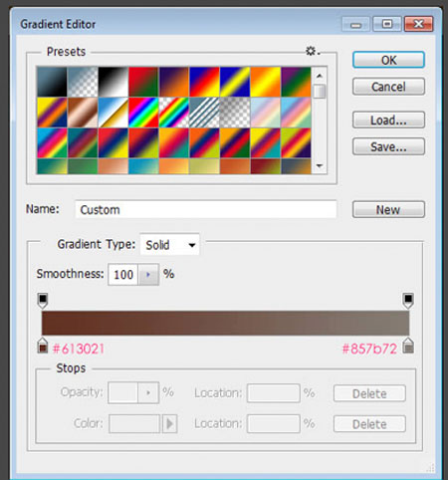Click the Name field containing Custom
Image resolution: width=448 pixels, height=480 pixels.
pyautogui.click(x=206, y=209)
